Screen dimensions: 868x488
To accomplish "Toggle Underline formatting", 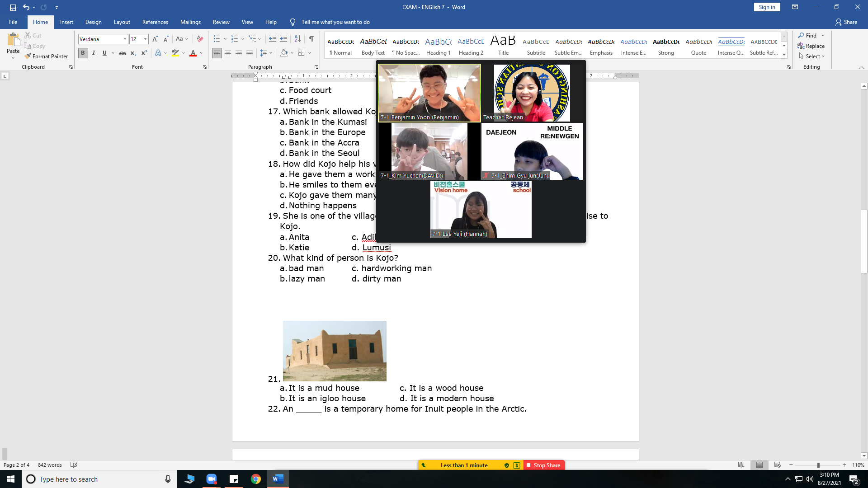I will coord(104,53).
